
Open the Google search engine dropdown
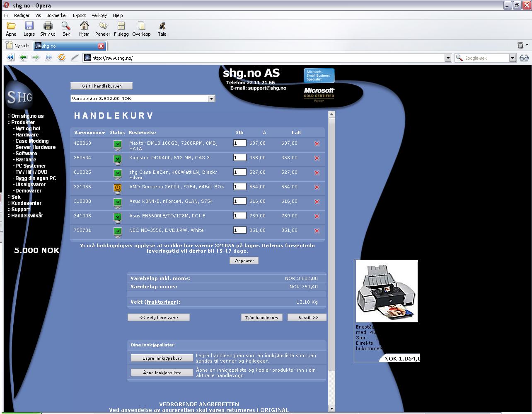point(513,58)
